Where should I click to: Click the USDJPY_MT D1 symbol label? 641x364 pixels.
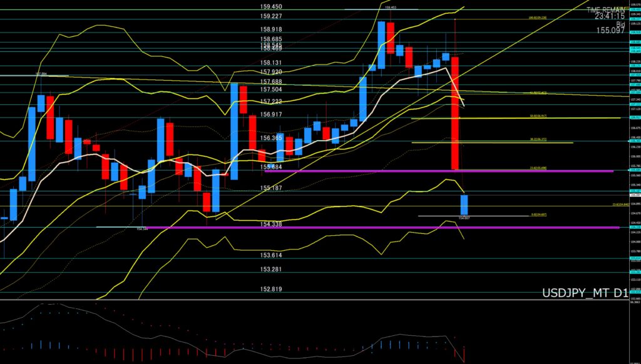pyautogui.click(x=585, y=292)
